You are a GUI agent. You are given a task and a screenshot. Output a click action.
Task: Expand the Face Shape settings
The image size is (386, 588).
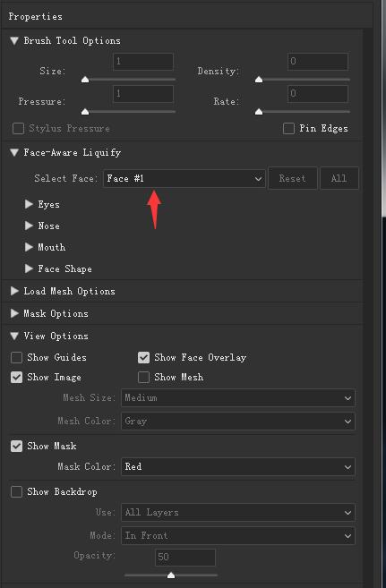(x=29, y=268)
